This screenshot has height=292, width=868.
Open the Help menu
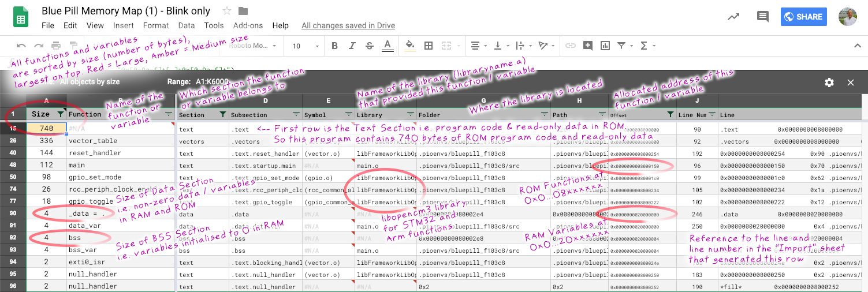click(280, 25)
